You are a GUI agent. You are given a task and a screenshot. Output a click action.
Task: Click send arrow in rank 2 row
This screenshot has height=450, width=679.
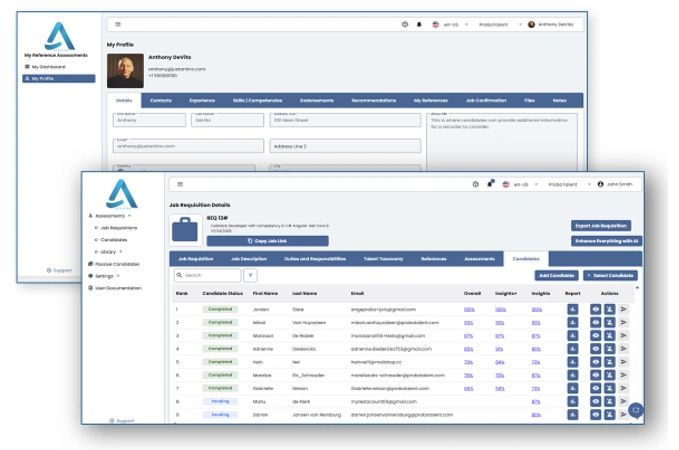[x=624, y=322]
